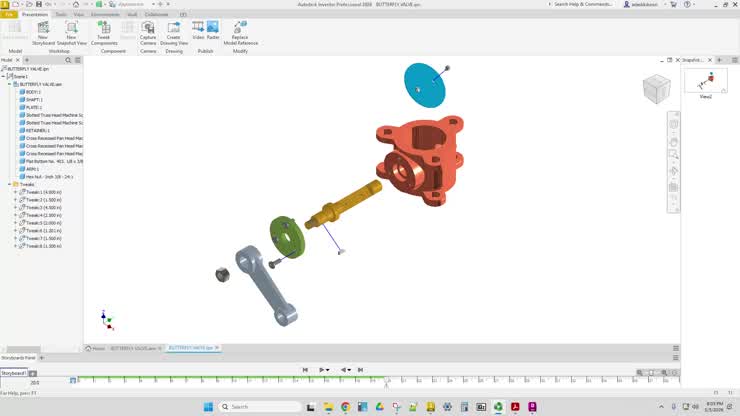The height and width of the screenshot is (416, 740).
Task: Click the Home icon in quick access toolbar
Action: 76,4
